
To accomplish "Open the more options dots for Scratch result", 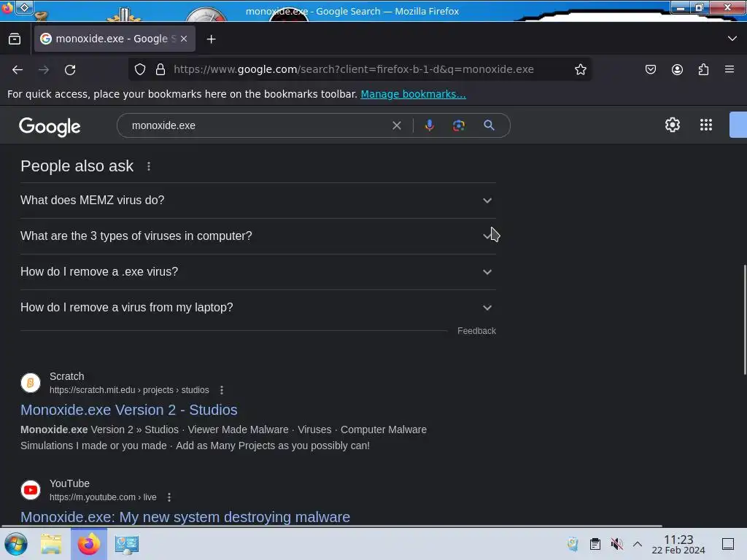I will click(x=222, y=390).
